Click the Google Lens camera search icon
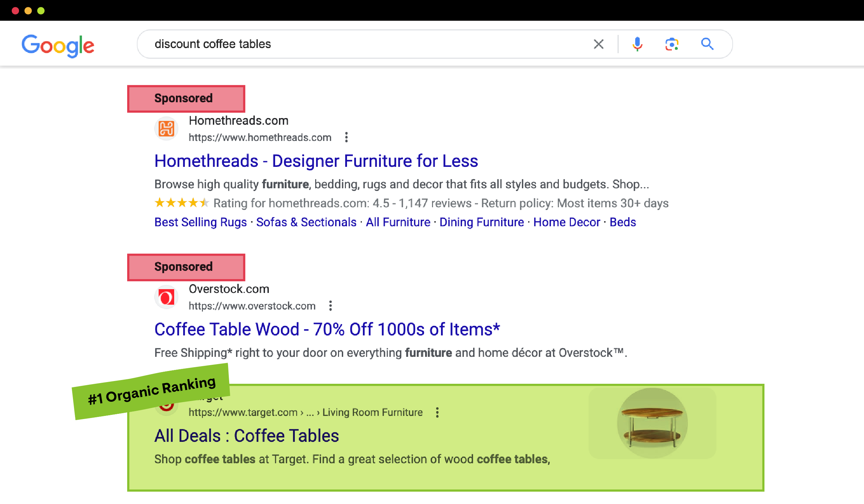The height and width of the screenshot is (504, 864). click(x=672, y=44)
